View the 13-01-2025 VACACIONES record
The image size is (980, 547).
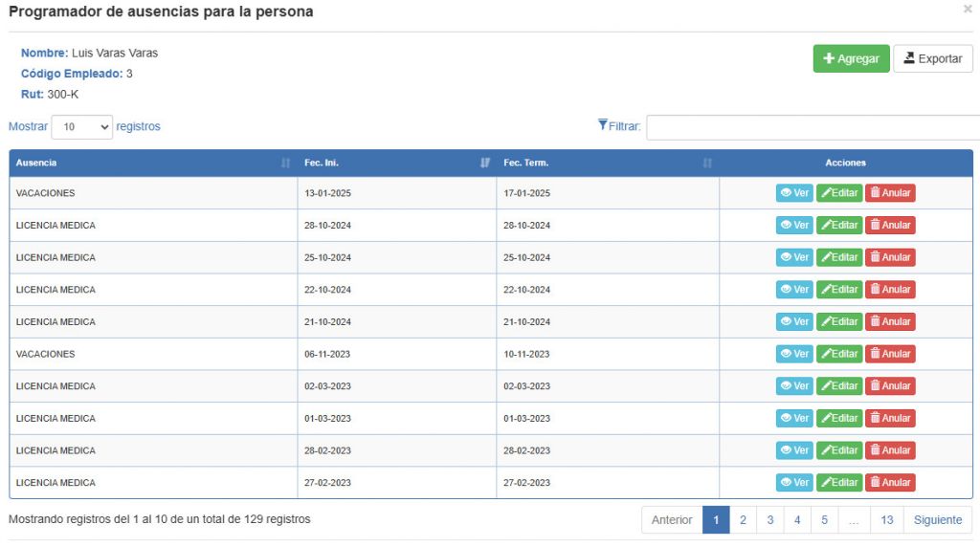[794, 193]
